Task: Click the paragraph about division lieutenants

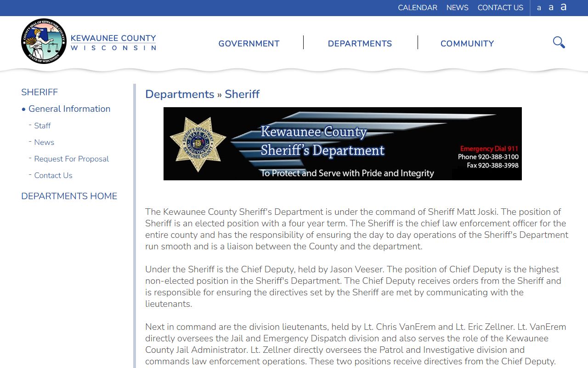Action: pos(356,344)
